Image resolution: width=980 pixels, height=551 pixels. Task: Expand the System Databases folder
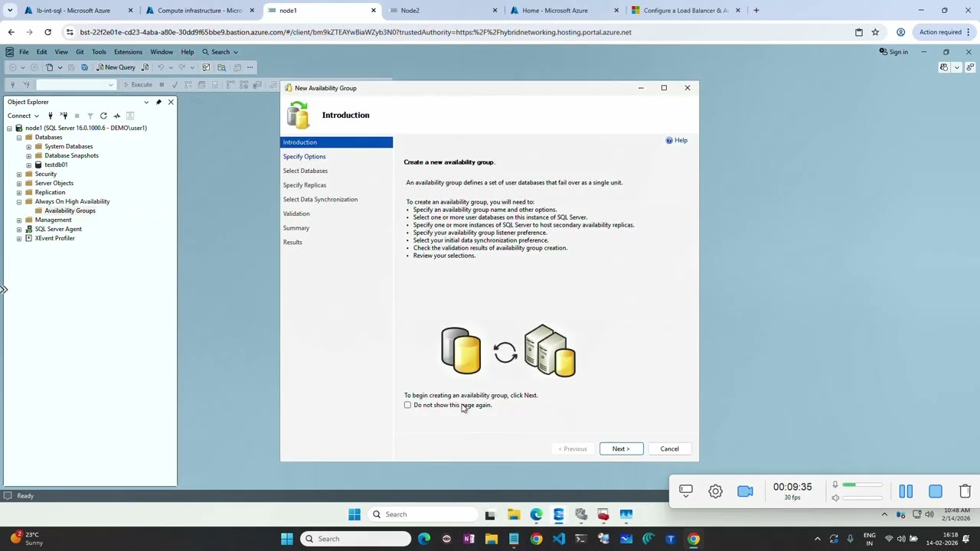coord(29,146)
